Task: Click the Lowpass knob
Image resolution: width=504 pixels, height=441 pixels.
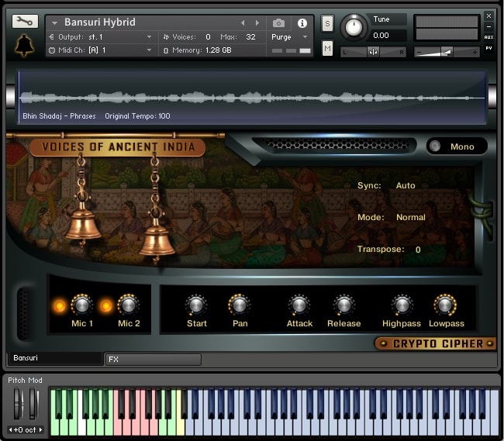Action: coord(445,305)
